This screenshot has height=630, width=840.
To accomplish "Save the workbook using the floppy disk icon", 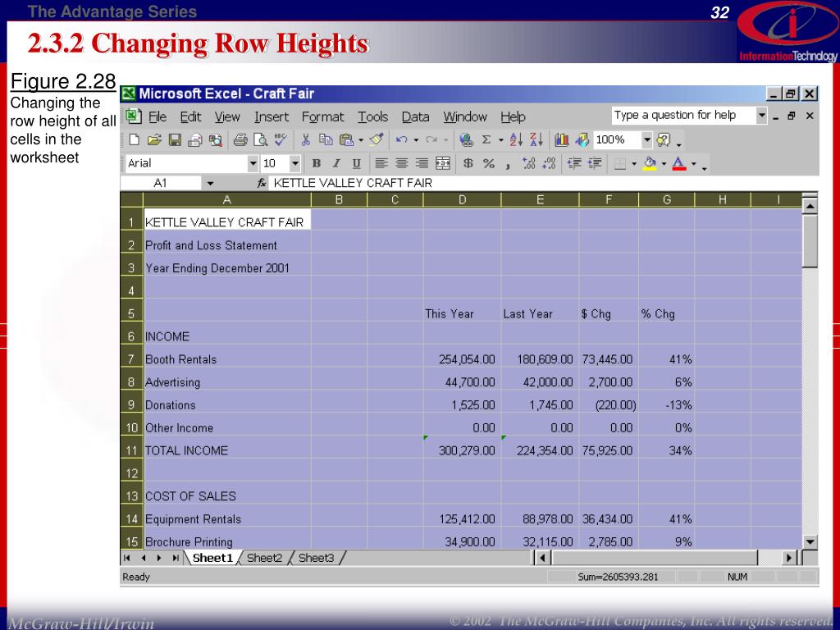I will pos(175,140).
